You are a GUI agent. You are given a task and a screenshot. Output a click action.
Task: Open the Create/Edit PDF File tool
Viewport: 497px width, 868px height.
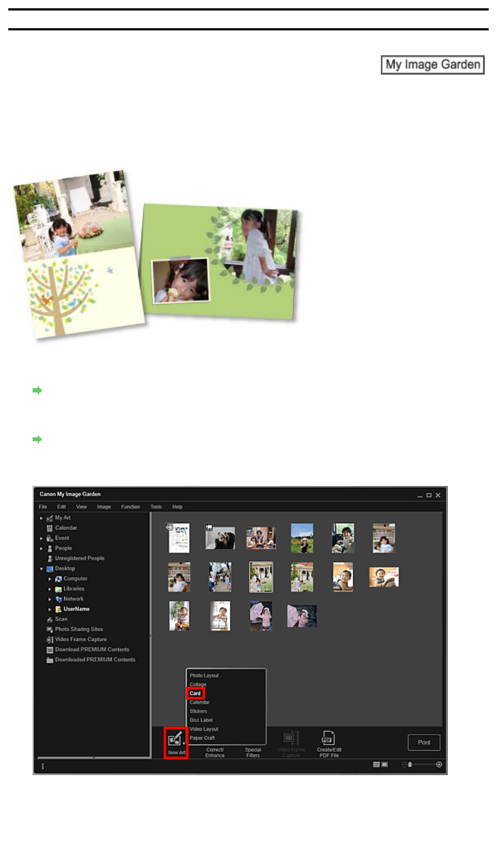328,743
